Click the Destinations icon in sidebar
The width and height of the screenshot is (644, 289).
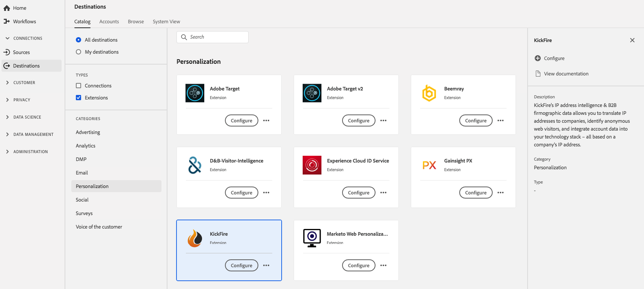[x=7, y=66]
